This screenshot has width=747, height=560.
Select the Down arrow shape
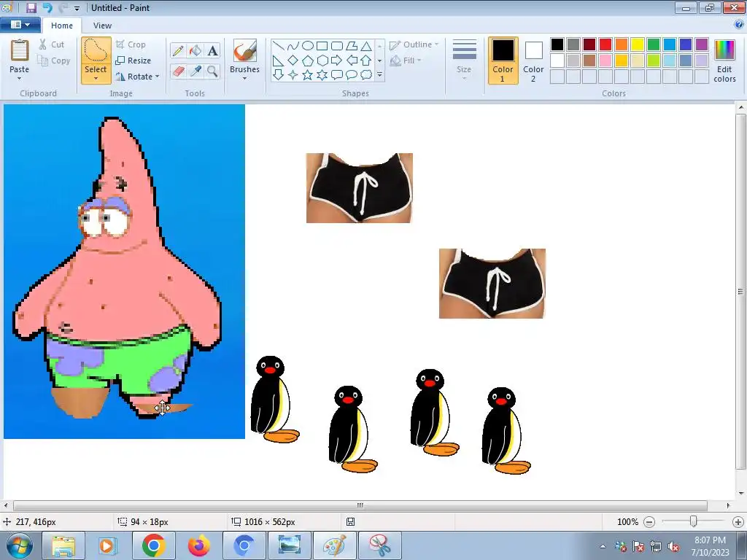[279, 75]
